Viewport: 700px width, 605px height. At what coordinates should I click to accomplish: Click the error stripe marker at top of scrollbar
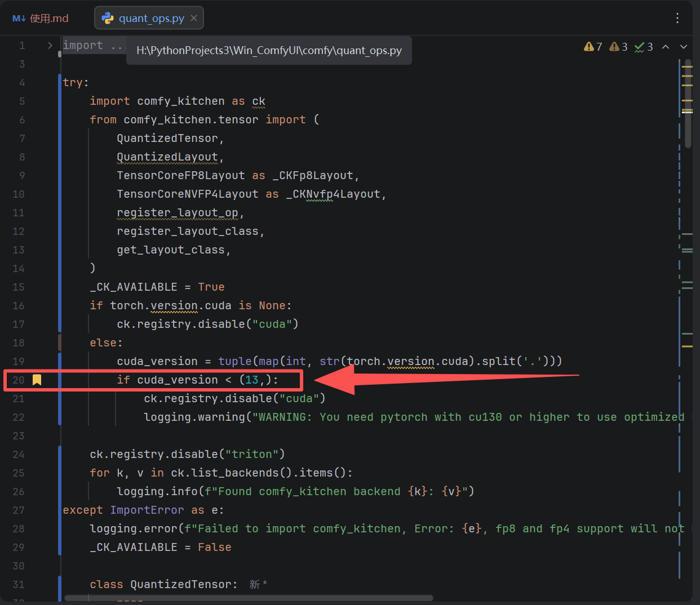687,66
